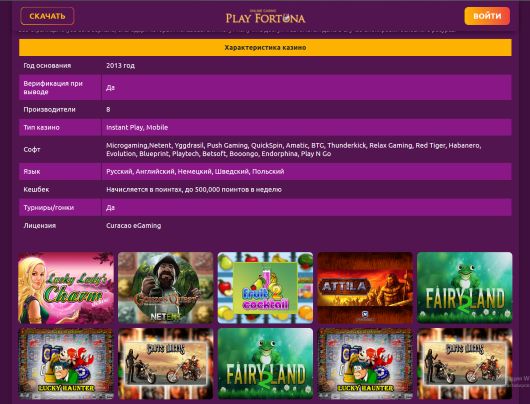The height and width of the screenshot is (404, 530).
Task: Click the Год основания table label
Action: tap(47, 66)
